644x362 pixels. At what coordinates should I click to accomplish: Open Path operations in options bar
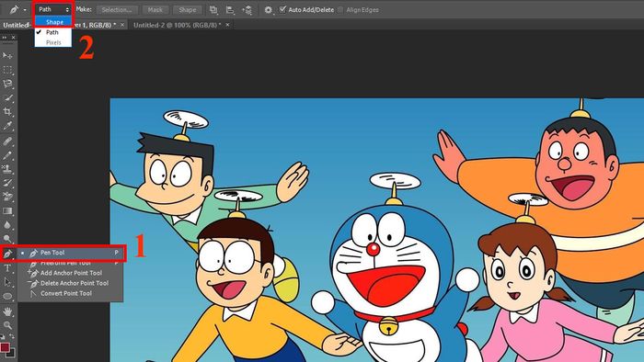pyautogui.click(x=213, y=10)
